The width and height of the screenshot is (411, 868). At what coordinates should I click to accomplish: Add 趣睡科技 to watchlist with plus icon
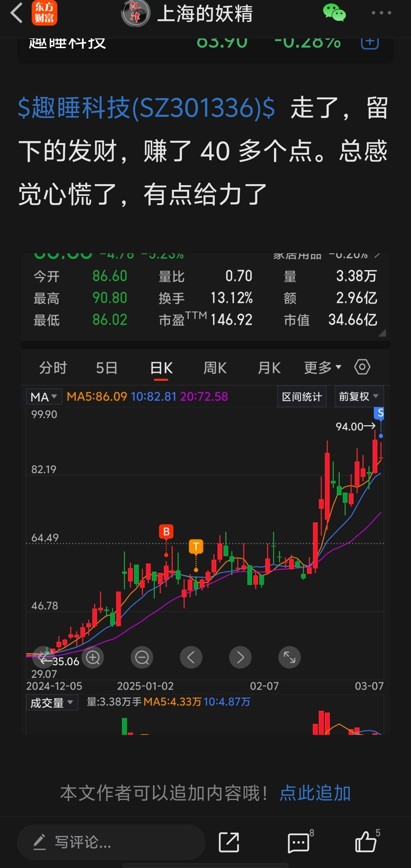coord(370,42)
